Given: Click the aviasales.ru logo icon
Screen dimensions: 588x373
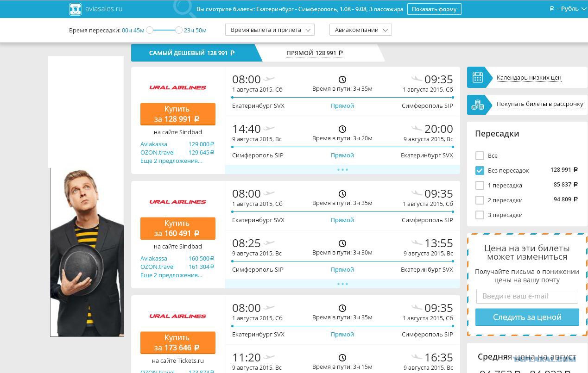Looking at the screenshot, I should coord(76,9).
